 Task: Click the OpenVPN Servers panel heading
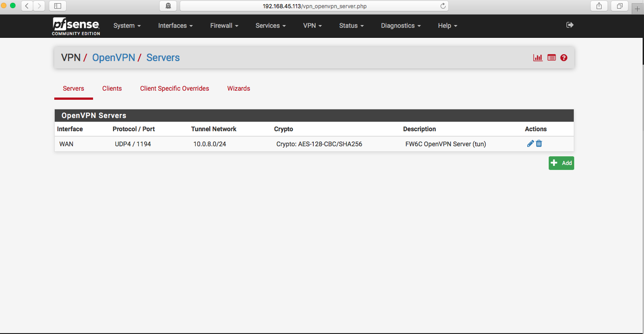314,116
